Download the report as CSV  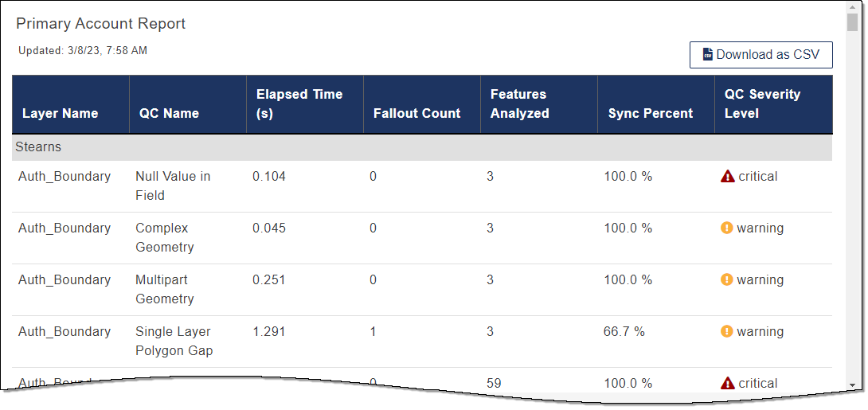(x=760, y=55)
